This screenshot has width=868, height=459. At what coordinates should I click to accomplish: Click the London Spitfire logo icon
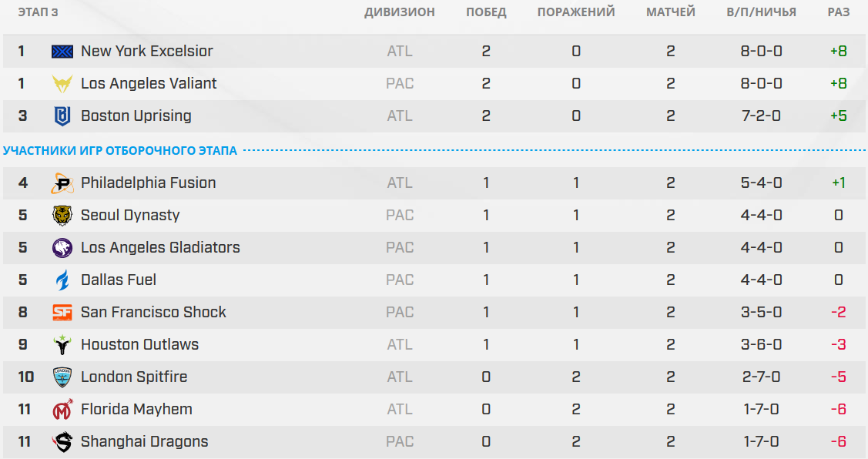pyautogui.click(x=62, y=377)
